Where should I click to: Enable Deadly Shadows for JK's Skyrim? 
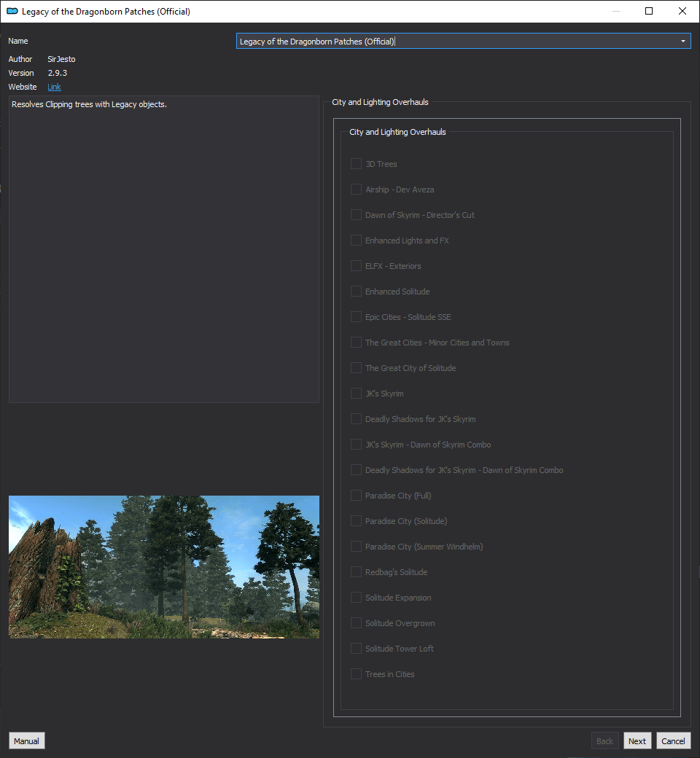coord(356,419)
